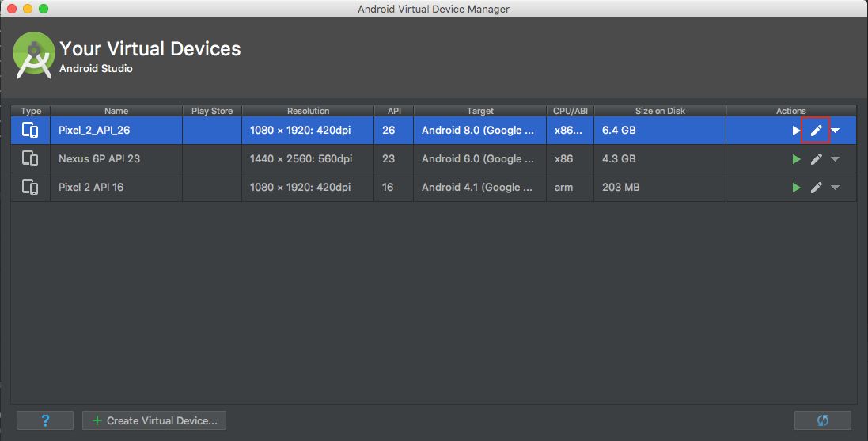Sort by the Type column header
Image resolution: width=868 pixels, height=441 pixels.
(x=30, y=111)
